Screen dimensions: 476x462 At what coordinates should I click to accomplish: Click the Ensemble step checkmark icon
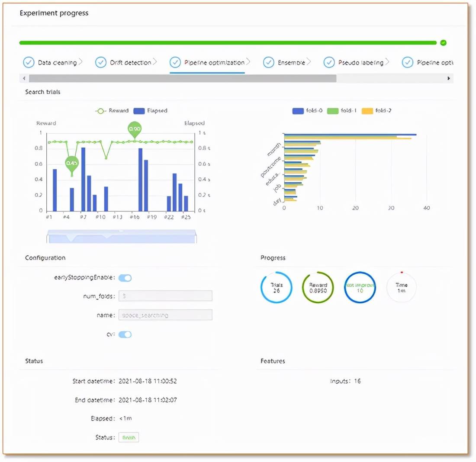pyautogui.click(x=268, y=62)
